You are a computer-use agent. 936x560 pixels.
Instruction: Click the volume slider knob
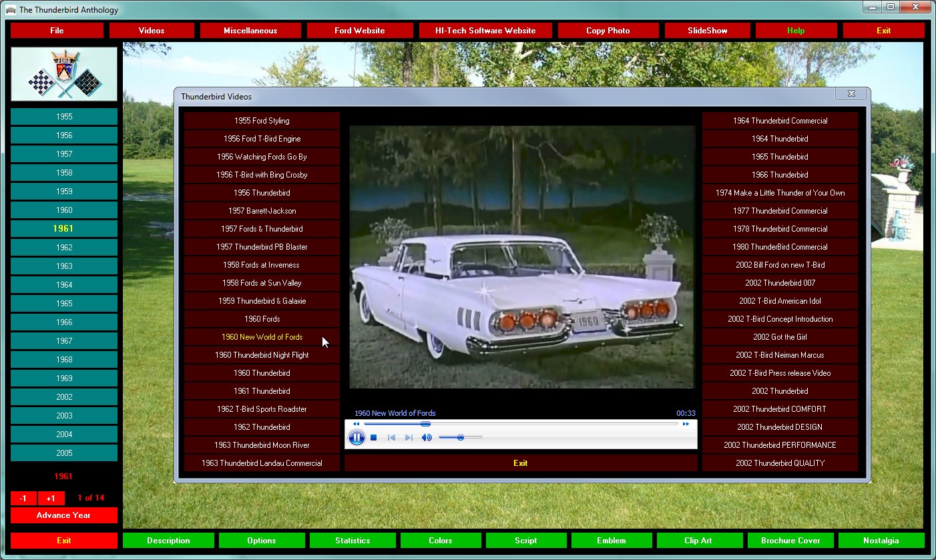461,438
